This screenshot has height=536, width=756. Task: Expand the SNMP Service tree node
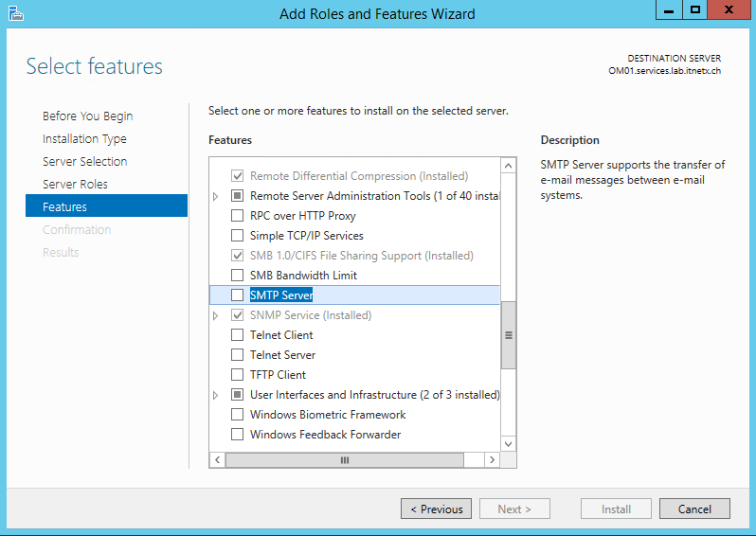coord(215,315)
